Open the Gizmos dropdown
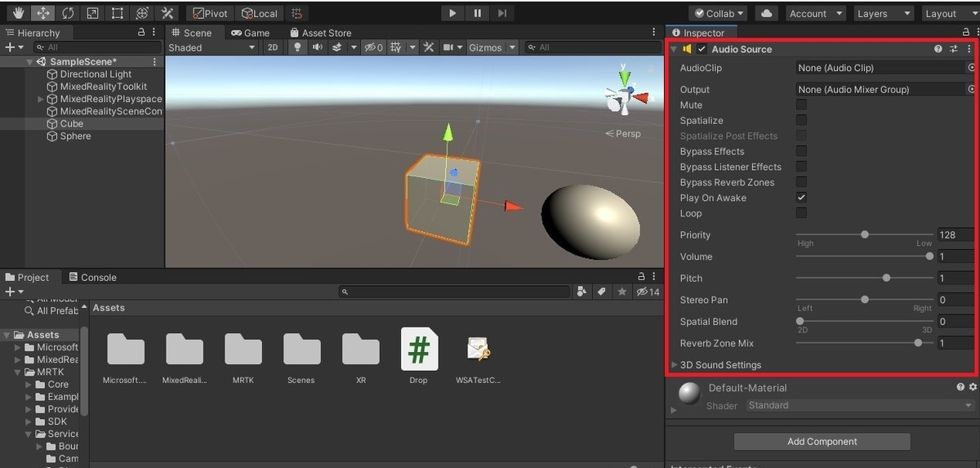This screenshot has height=468, width=980. point(492,47)
